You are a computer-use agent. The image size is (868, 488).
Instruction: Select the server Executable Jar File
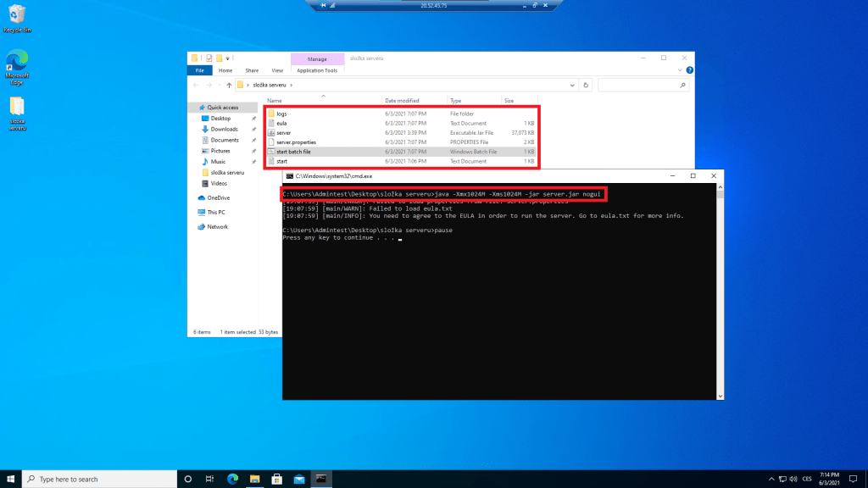click(x=284, y=133)
